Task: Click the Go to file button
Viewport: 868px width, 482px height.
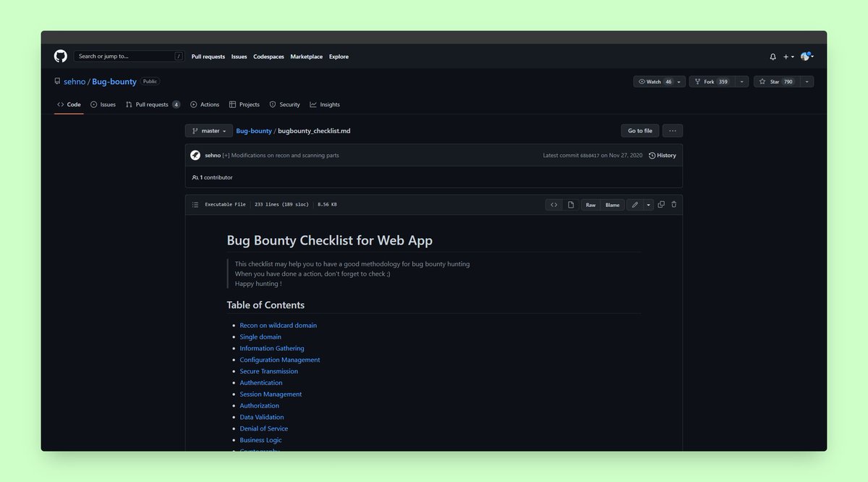Action: point(640,131)
